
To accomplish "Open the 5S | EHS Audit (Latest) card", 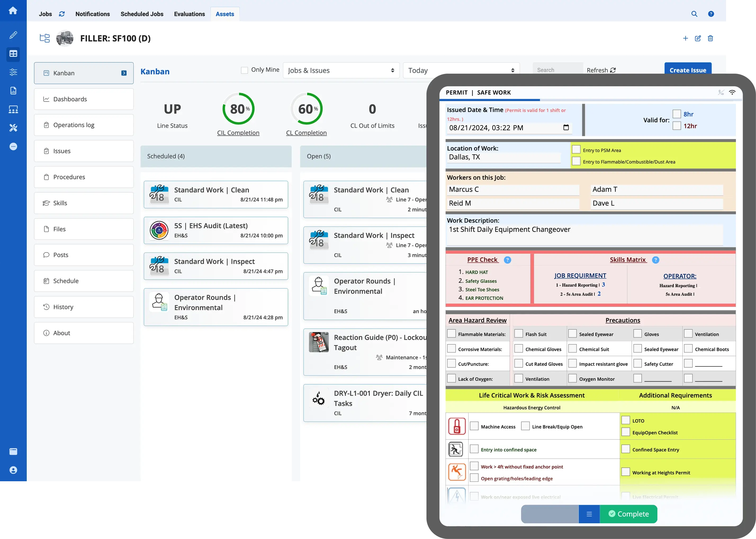I will [216, 230].
